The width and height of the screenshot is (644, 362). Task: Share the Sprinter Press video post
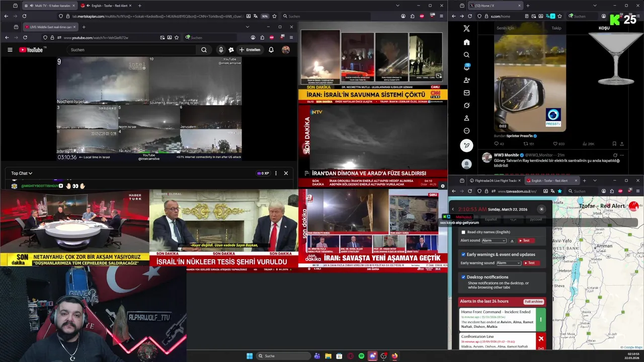[x=622, y=144]
